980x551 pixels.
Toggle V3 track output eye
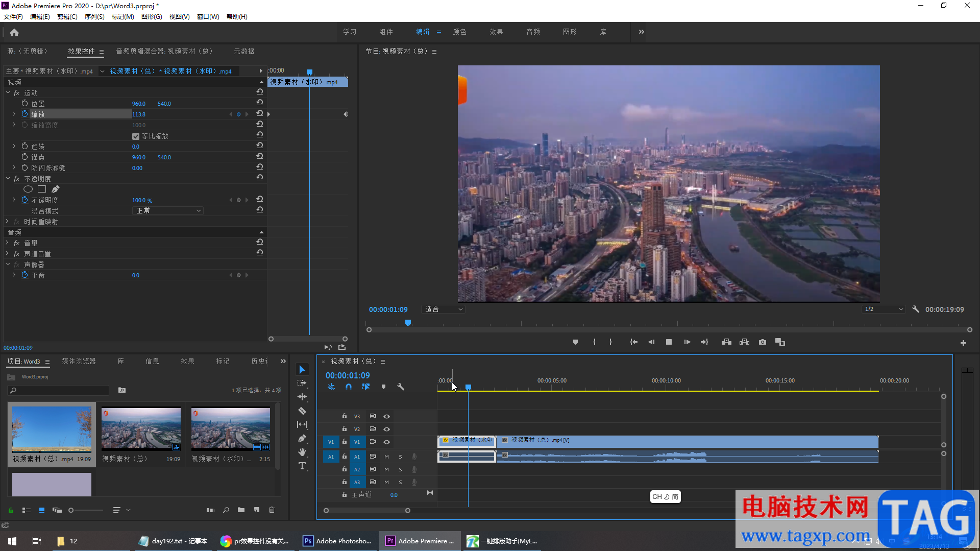386,417
